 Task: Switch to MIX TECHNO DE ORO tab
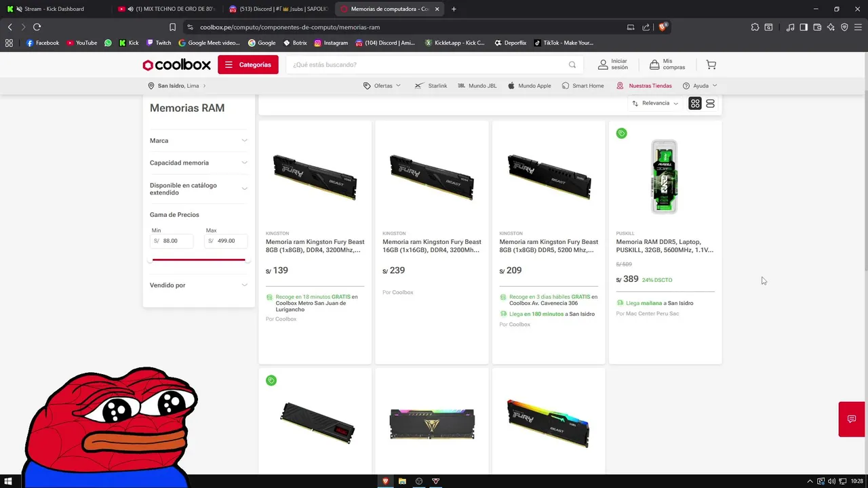click(167, 9)
